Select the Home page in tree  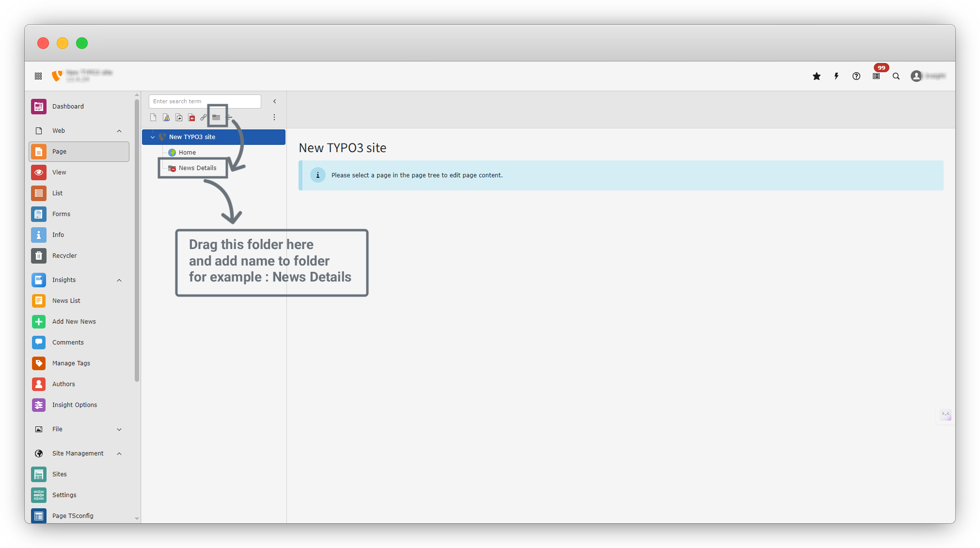click(x=187, y=153)
